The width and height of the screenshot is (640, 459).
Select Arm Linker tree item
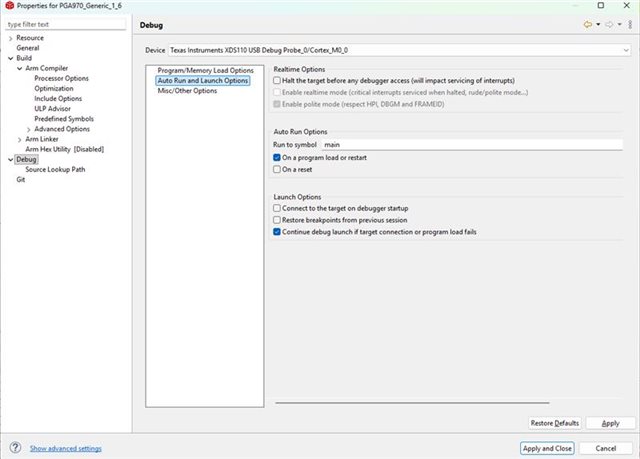pyautogui.click(x=42, y=139)
